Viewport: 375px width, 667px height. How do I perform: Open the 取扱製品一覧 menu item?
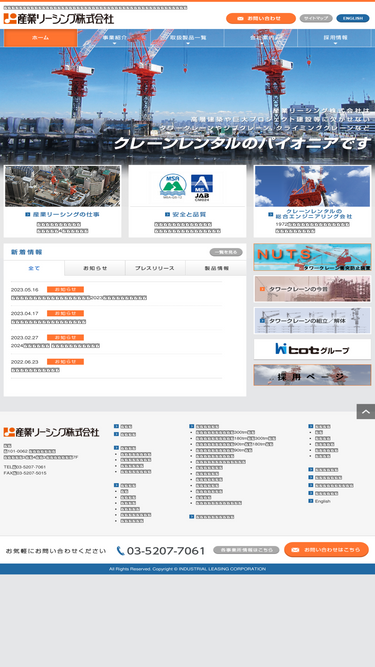click(188, 38)
